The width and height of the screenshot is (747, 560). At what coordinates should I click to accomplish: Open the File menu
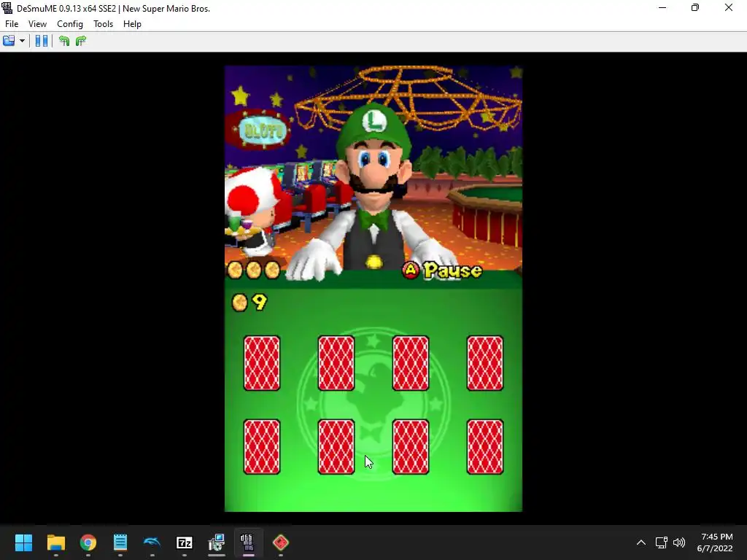pyautogui.click(x=12, y=24)
